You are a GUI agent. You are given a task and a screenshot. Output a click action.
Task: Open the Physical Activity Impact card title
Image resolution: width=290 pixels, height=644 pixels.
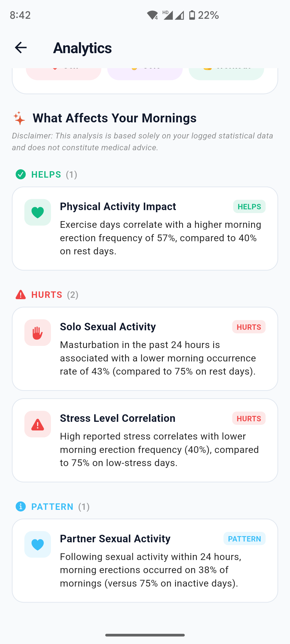tap(118, 207)
